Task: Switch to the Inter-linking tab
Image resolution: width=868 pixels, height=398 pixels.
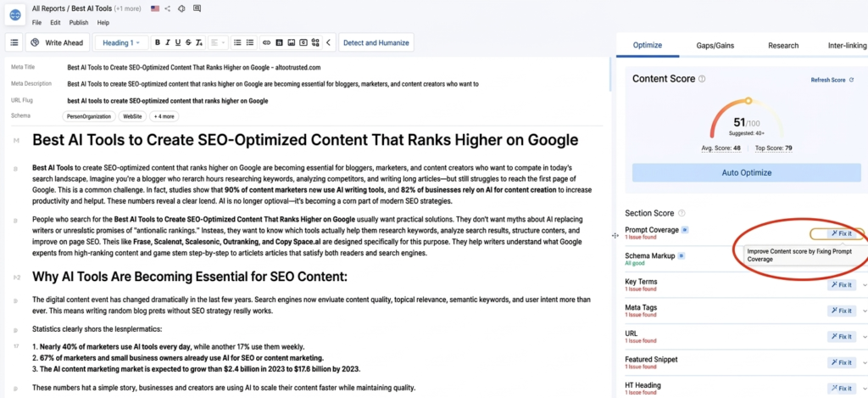Action: (848, 46)
